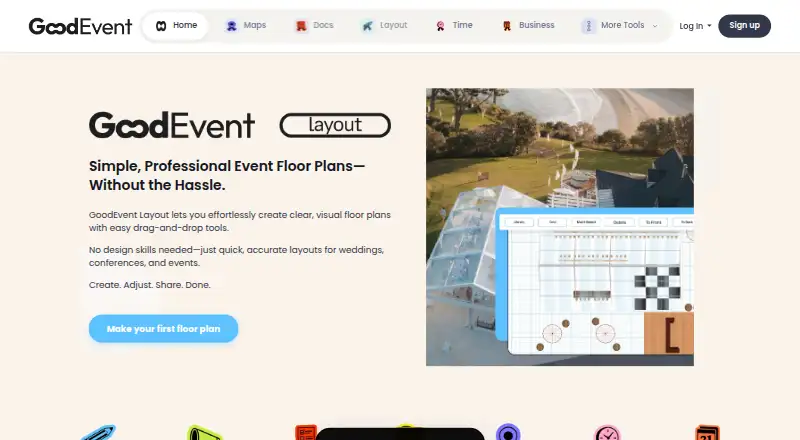
Task: Open the Time tool from navigation
Action: point(454,26)
